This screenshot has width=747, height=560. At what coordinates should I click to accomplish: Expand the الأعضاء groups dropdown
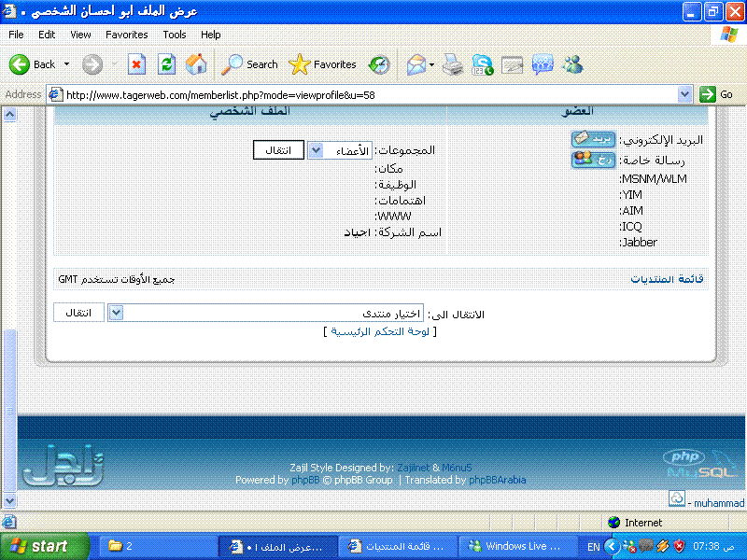pos(316,150)
